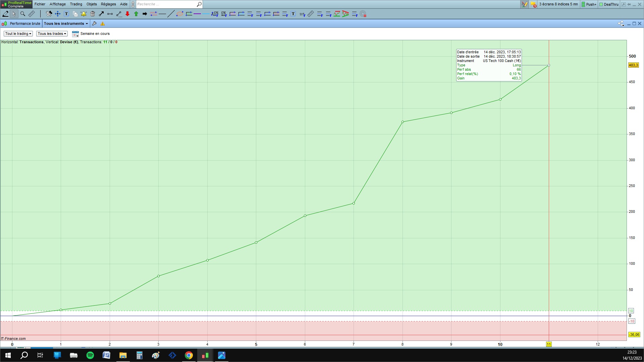Toggle the cursor pointer mode

14,14
